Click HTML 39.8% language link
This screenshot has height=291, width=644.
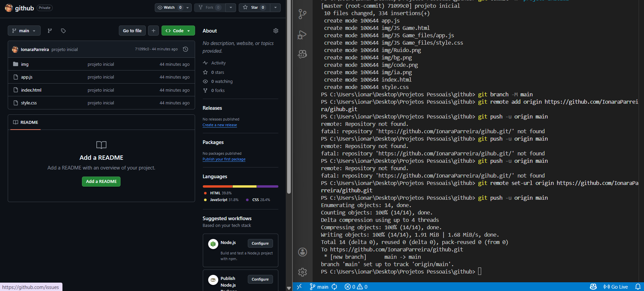(x=218, y=193)
